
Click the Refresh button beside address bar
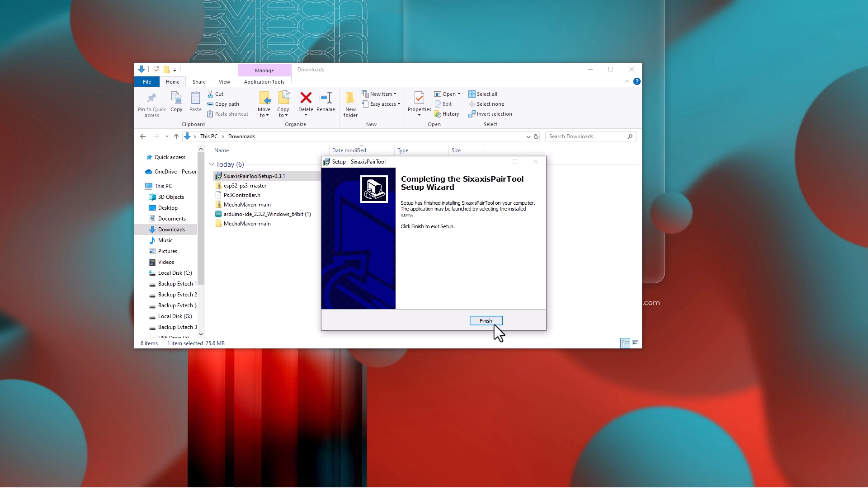point(536,136)
